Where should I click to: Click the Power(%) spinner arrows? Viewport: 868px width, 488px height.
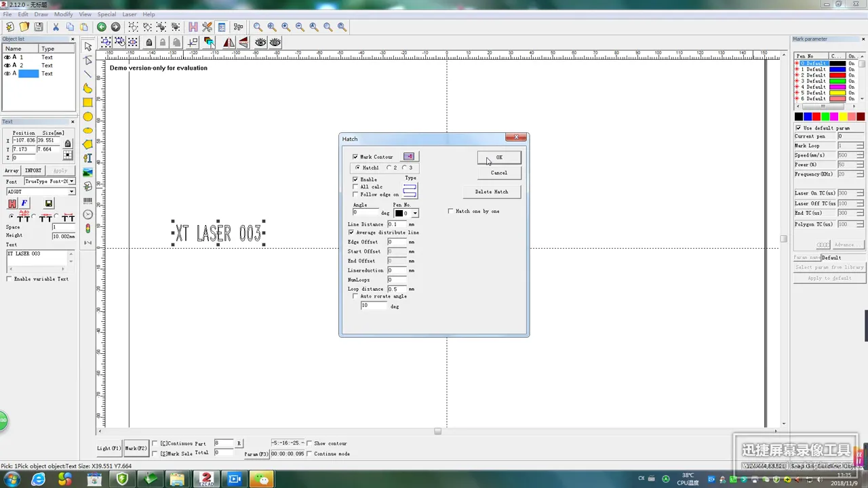[860, 165]
